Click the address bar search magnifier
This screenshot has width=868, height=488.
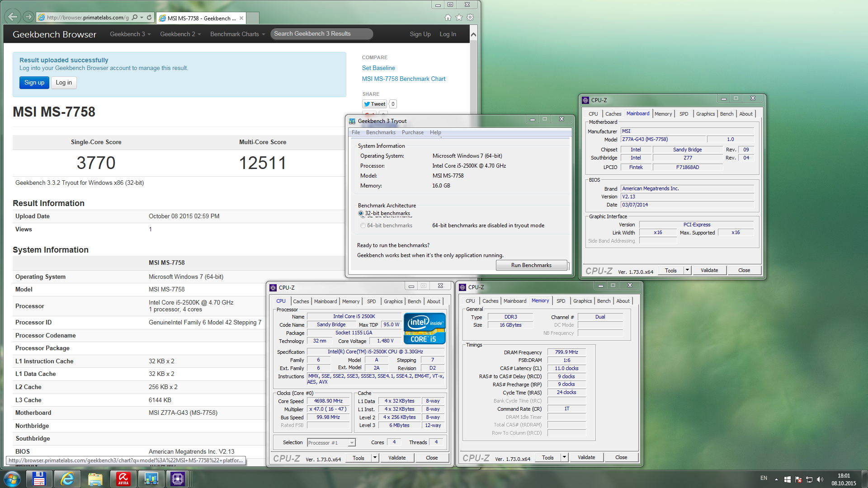[134, 18]
